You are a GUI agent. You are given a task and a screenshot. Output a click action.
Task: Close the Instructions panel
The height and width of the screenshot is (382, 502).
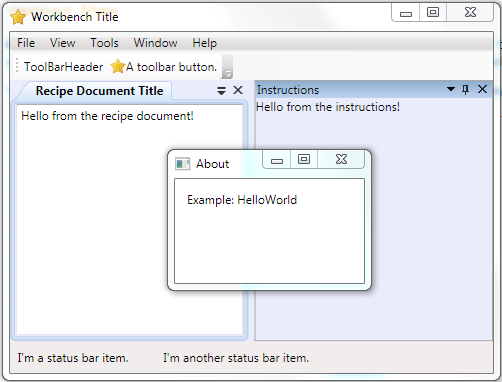point(482,89)
